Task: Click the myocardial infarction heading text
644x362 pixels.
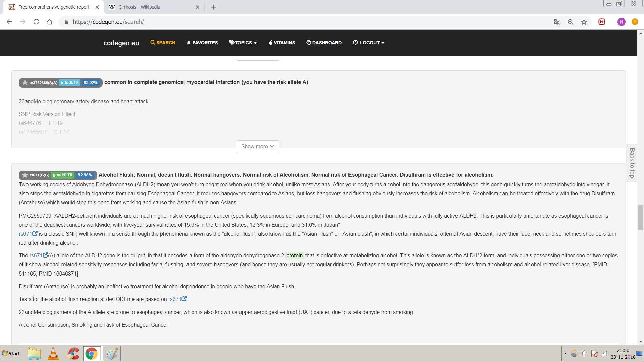Action: pos(206,82)
